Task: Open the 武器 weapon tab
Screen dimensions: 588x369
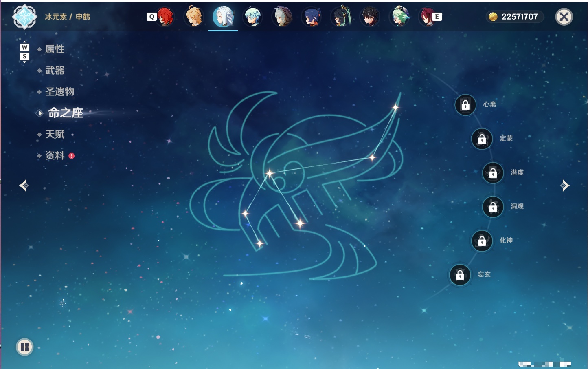Action: pos(55,71)
